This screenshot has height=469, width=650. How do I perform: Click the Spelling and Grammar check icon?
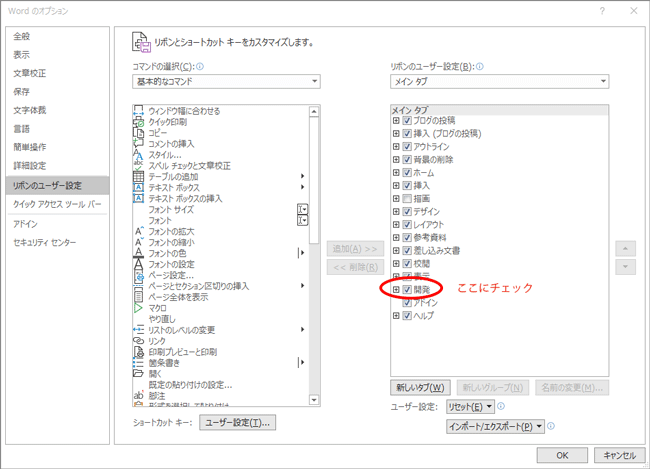(138, 165)
